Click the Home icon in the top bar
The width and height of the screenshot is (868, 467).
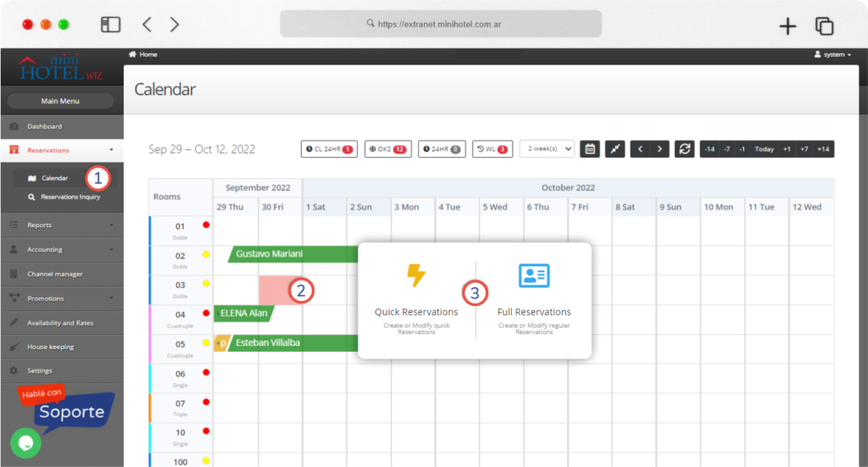[132, 54]
